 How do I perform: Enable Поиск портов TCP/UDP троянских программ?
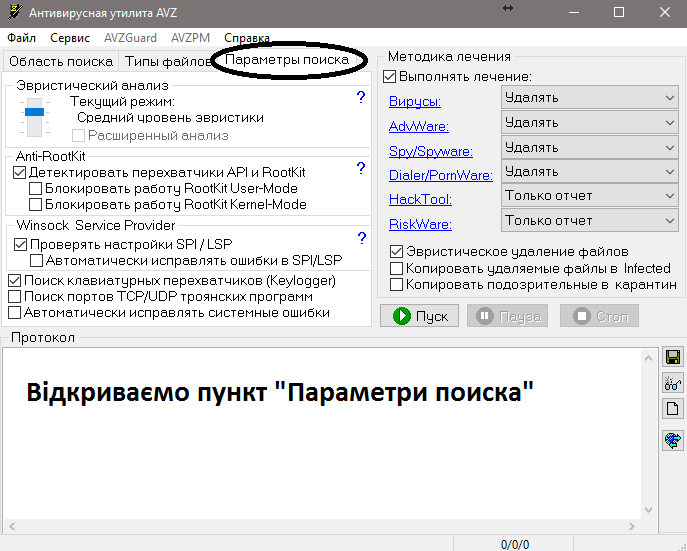pos(14,297)
